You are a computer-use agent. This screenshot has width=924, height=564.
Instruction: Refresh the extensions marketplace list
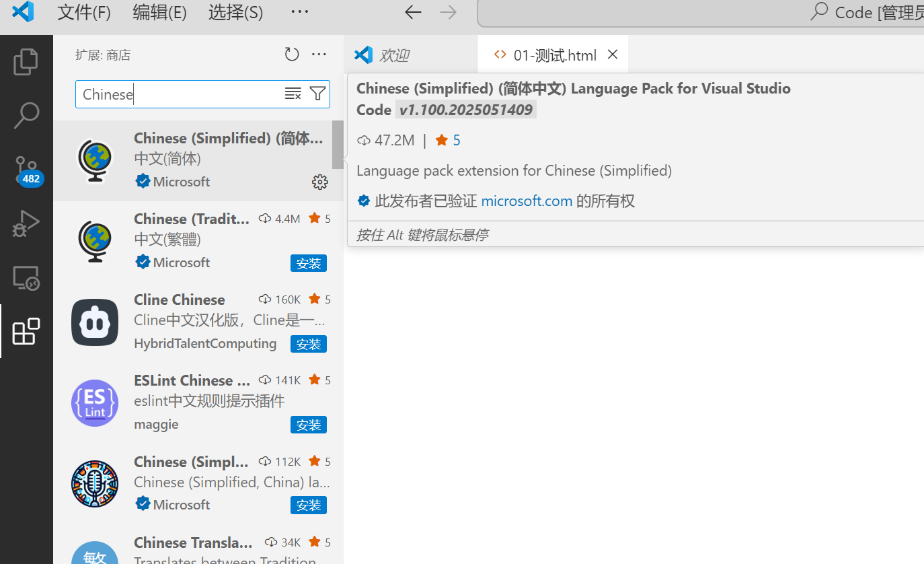292,55
